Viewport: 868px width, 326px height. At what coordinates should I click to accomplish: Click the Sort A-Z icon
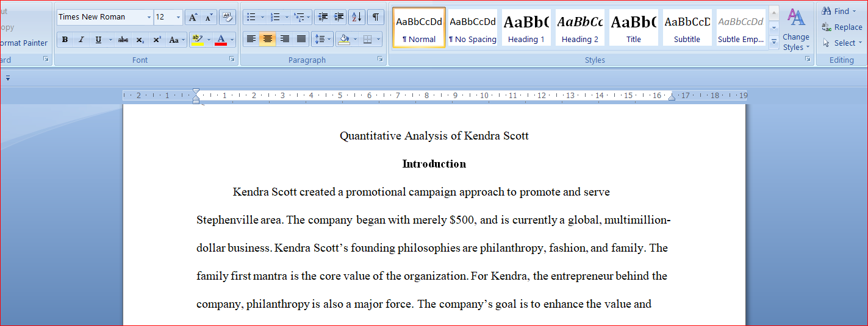point(357,17)
